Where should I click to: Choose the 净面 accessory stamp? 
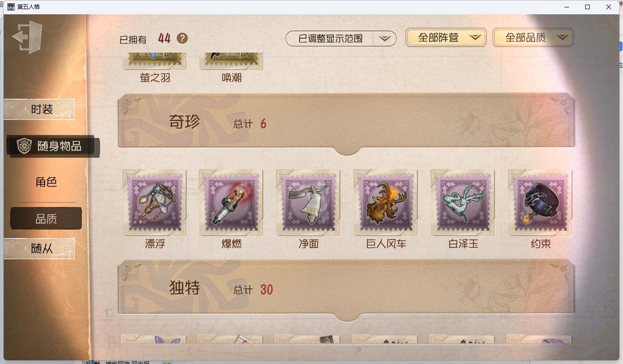pyautogui.click(x=309, y=203)
